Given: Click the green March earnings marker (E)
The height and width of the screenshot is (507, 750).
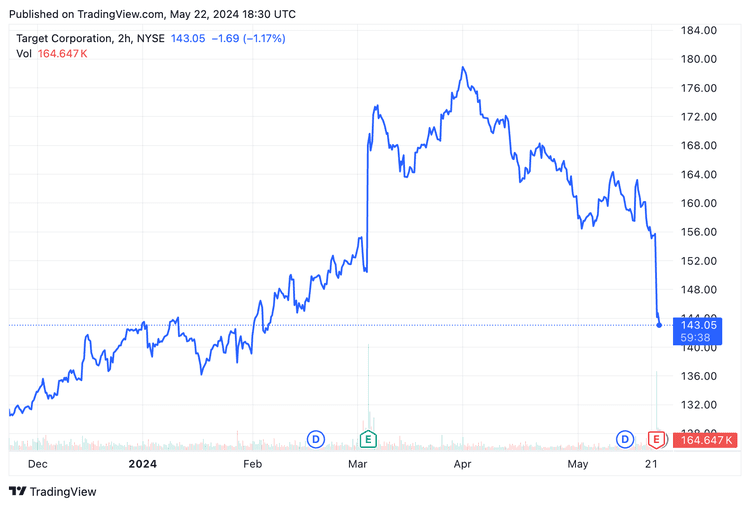Looking at the screenshot, I should click(368, 439).
